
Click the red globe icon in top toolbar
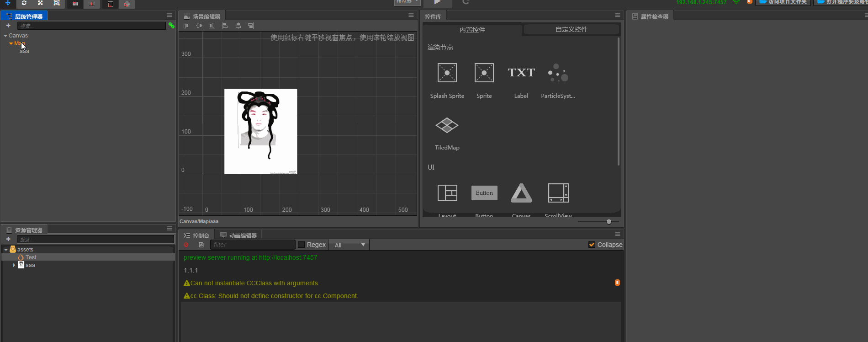(127, 4)
